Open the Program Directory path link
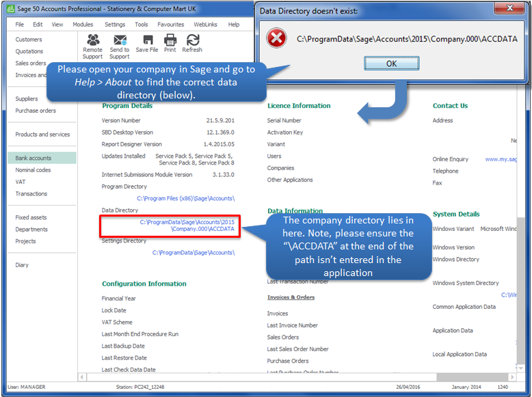Screen dimensions: 532x397 pyautogui.click(x=185, y=198)
